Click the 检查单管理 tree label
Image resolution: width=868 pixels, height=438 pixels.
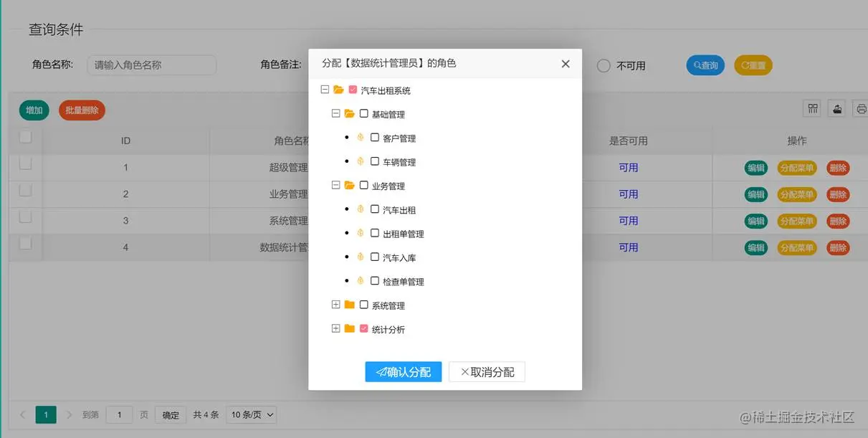pos(404,282)
